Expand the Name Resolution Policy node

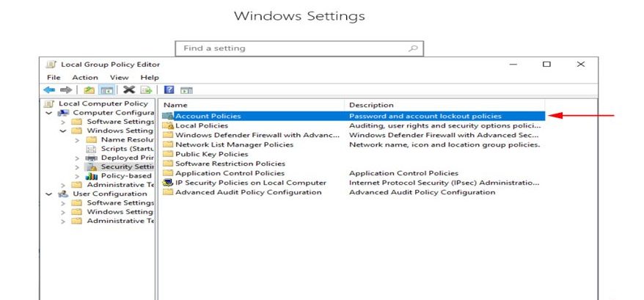(x=77, y=140)
